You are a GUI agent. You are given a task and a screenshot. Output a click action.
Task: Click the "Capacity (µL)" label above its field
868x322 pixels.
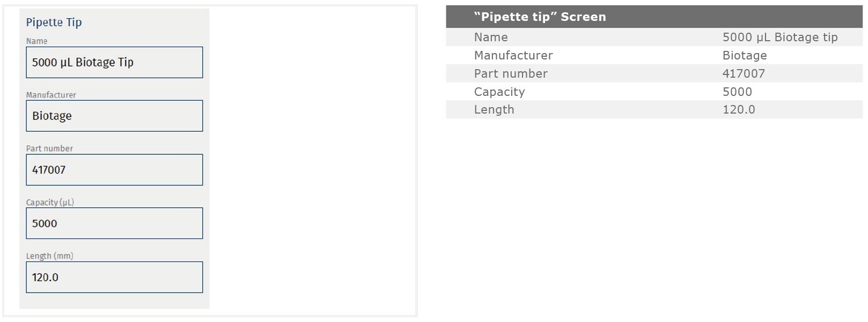click(x=50, y=202)
